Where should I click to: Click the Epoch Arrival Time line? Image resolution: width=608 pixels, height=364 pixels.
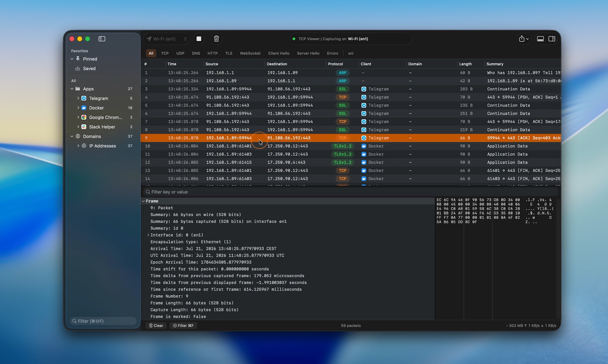(x=201, y=262)
